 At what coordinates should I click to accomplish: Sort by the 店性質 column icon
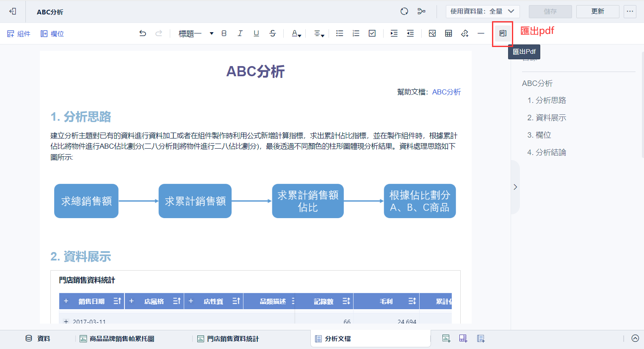pyautogui.click(x=236, y=301)
